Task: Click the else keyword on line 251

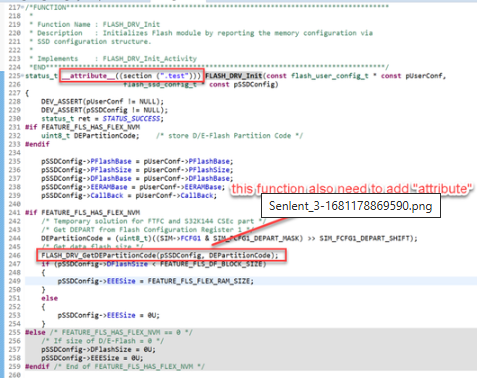Action: click(x=50, y=298)
